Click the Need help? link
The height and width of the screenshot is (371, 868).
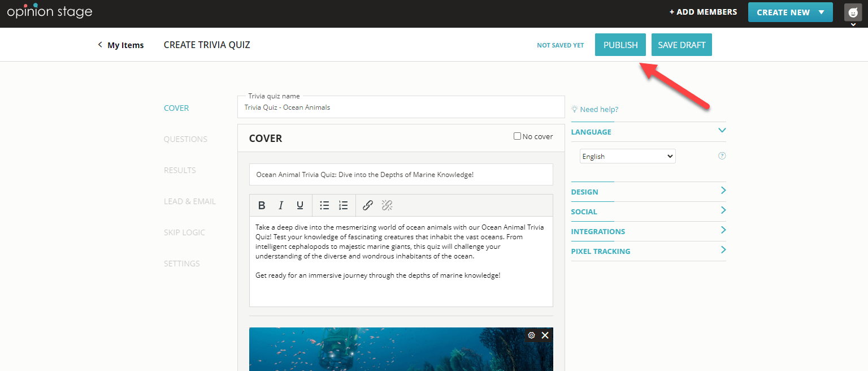[598, 109]
